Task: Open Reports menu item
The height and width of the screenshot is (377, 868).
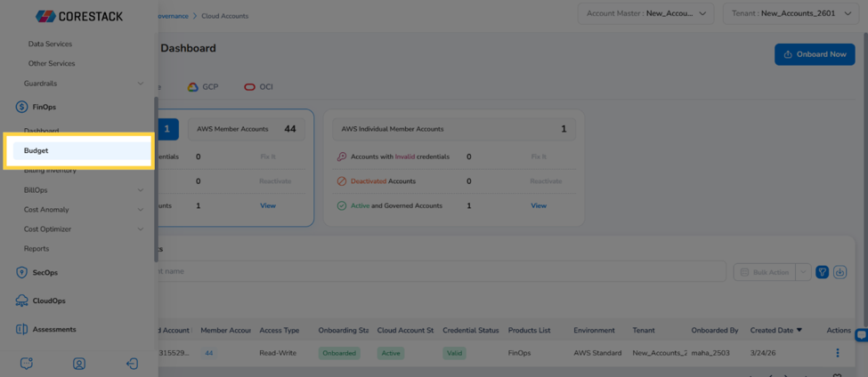Action: (37, 249)
